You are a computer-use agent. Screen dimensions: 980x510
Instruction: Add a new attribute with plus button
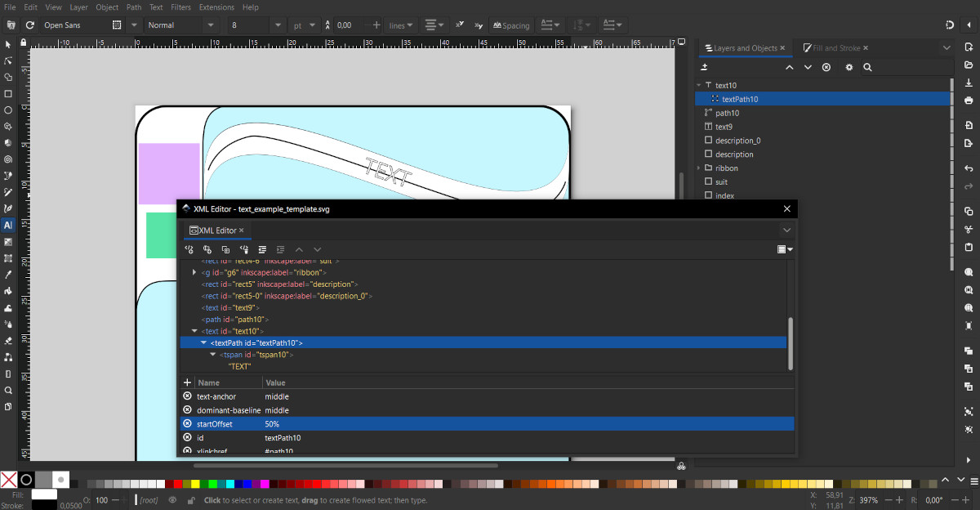pyautogui.click(x=187, y=382)
